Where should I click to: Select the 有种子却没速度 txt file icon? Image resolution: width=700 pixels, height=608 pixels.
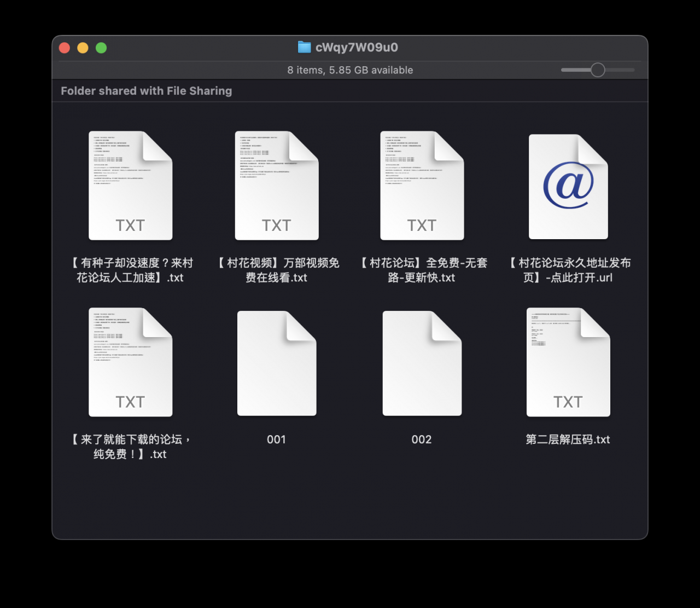coord(130,186)
